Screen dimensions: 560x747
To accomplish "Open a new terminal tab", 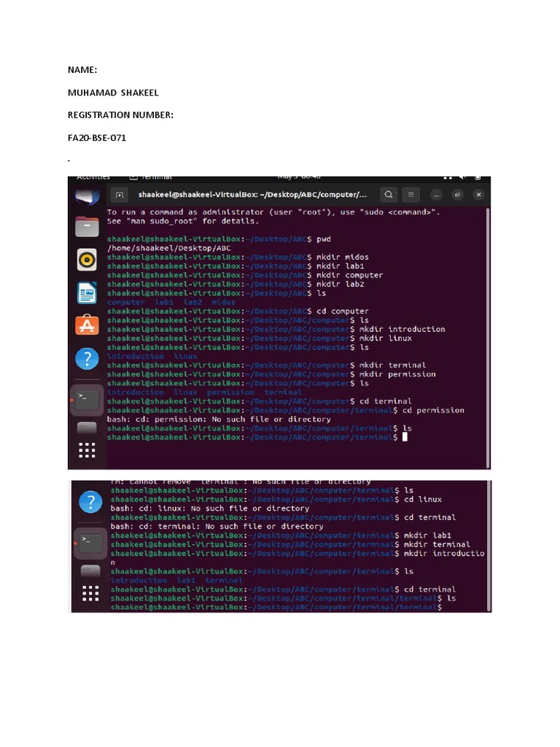I will [x=120, y=194].
